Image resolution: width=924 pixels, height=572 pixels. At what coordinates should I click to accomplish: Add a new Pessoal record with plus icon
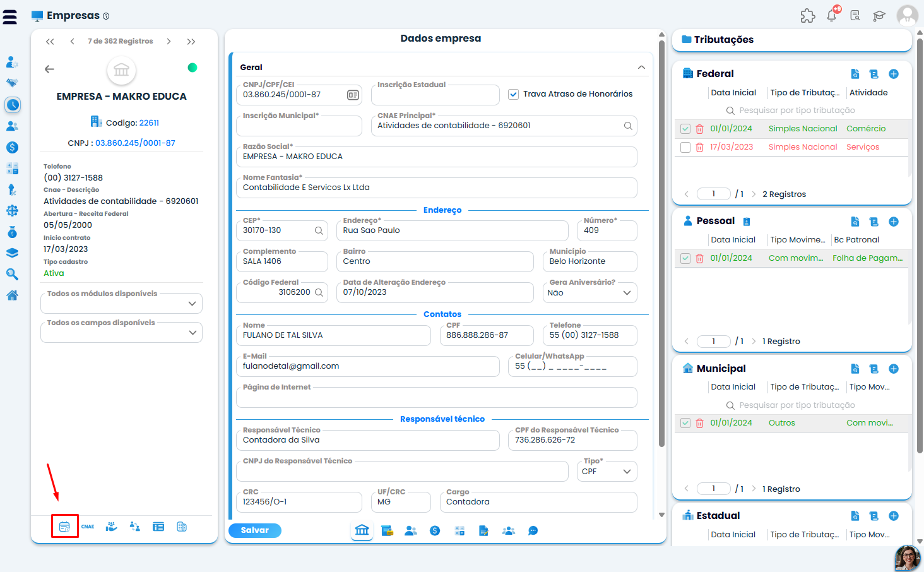pos(894,222)
